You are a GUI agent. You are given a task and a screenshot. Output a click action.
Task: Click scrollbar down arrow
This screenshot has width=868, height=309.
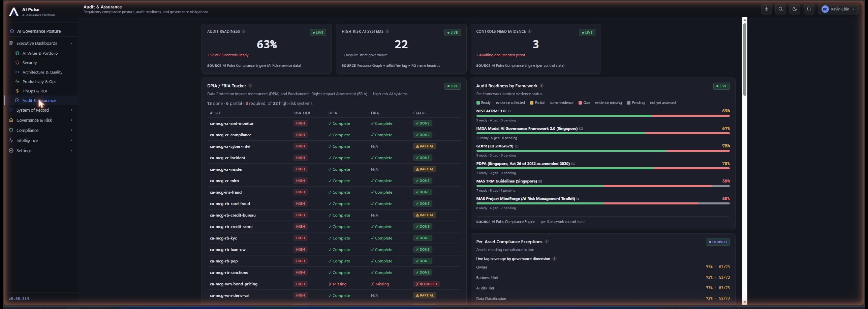[x=745, y=302]
